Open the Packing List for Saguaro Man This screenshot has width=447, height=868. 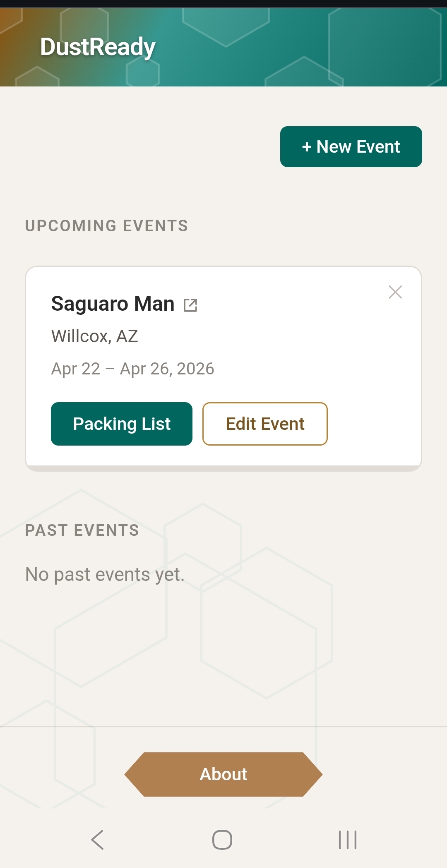(x=122, y=424)
